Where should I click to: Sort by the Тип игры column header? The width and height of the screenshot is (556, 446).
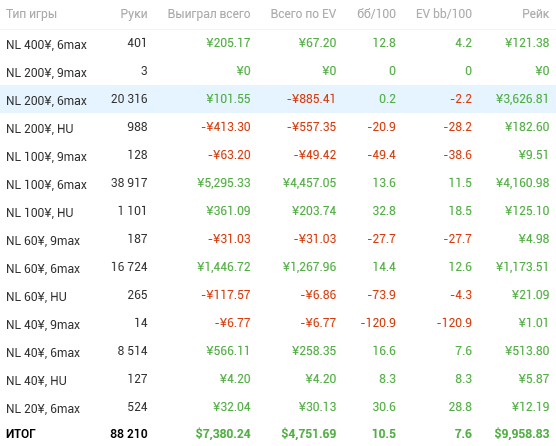(x=32, y=14)
